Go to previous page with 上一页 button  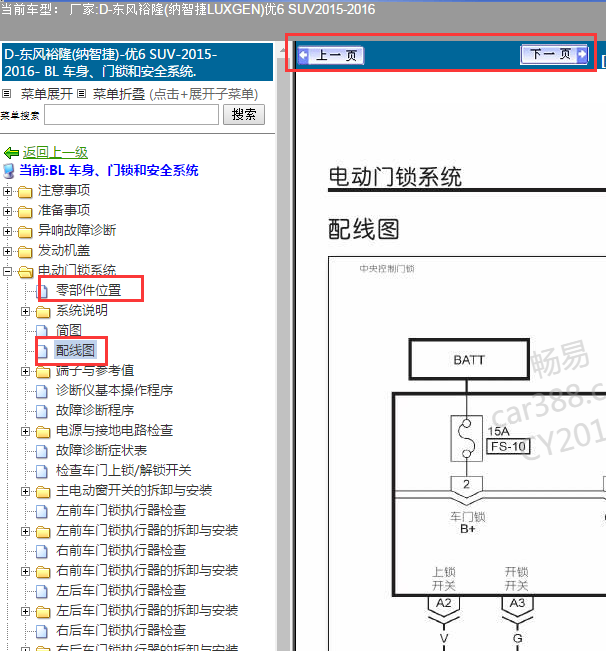(x=331, y=55)
